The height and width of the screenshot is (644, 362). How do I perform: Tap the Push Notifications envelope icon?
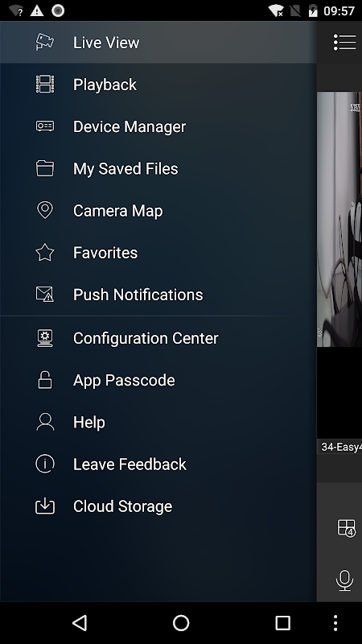[x=45, y=295]
